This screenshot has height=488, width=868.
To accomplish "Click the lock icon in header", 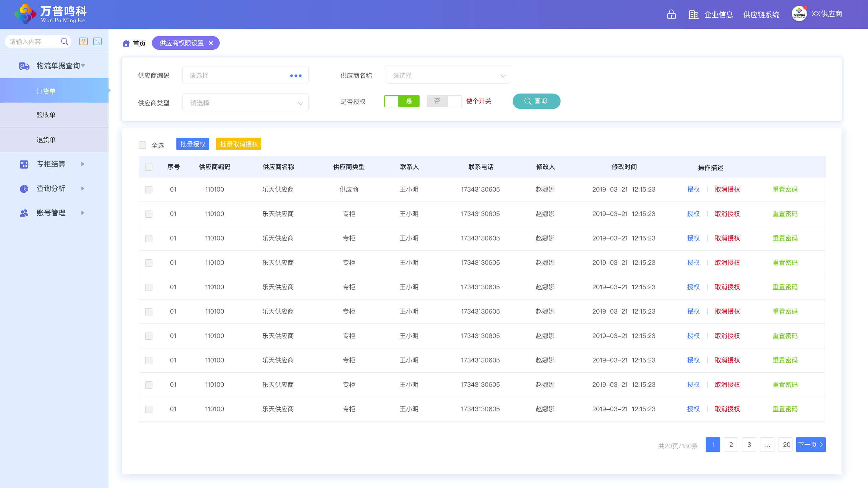I will point(671,14).
